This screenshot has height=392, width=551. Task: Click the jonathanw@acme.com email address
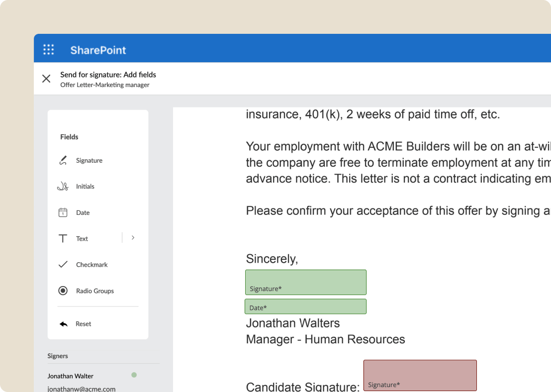pyautogui.click(x=81, y=389)
